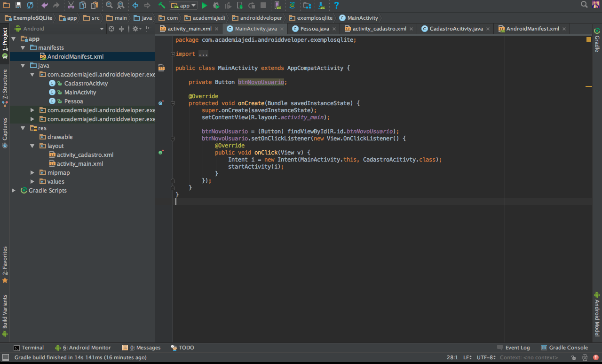
Task: Open the app run configuration dropdown
Action: point(184,6)
